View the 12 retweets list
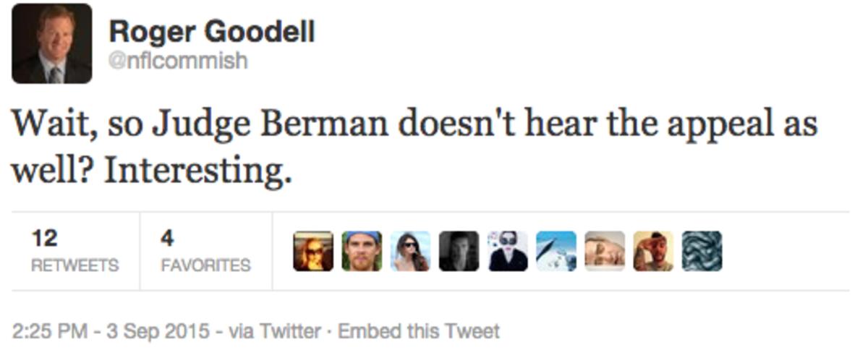This screenshot has height=350, width=868. click(75, 251)
